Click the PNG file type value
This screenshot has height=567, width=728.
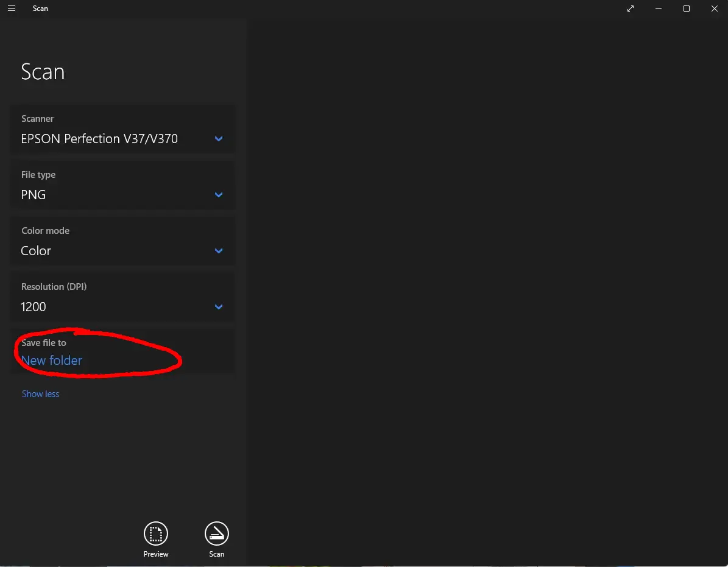pyautogui.click(x=34, y=195)
